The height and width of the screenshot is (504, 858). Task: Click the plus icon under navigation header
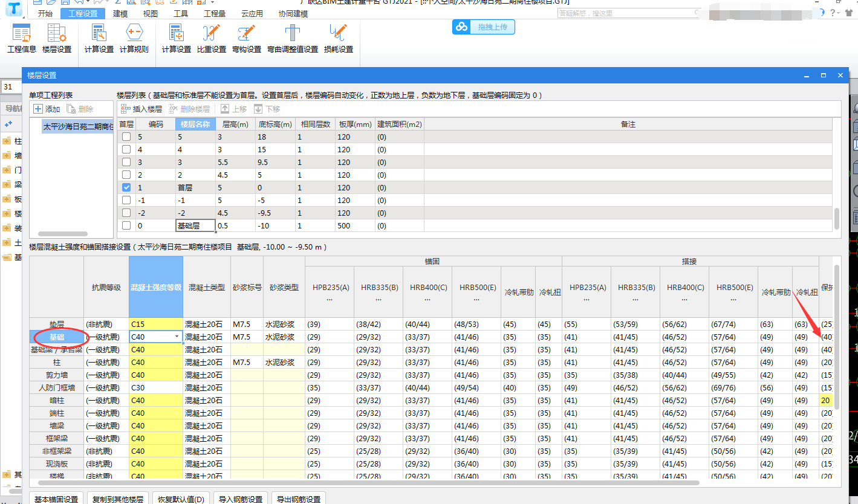8,123
